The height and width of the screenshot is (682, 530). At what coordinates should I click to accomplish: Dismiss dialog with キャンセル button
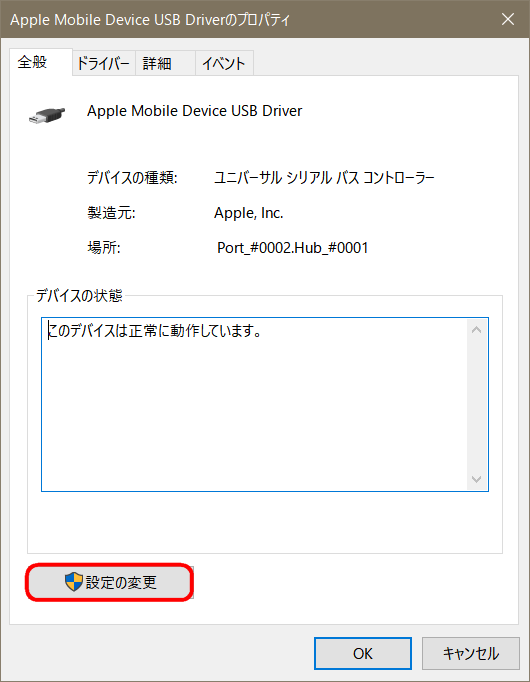click(470, 653)
